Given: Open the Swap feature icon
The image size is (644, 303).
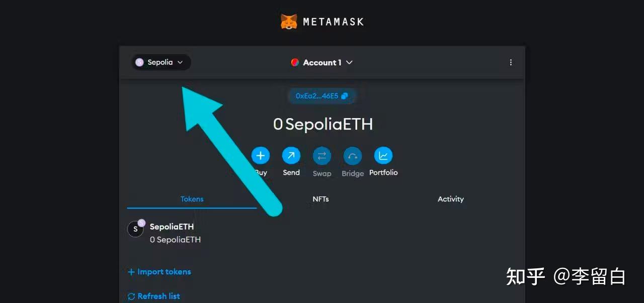Looking at the screenshot, I should click(x=322, y=156).
